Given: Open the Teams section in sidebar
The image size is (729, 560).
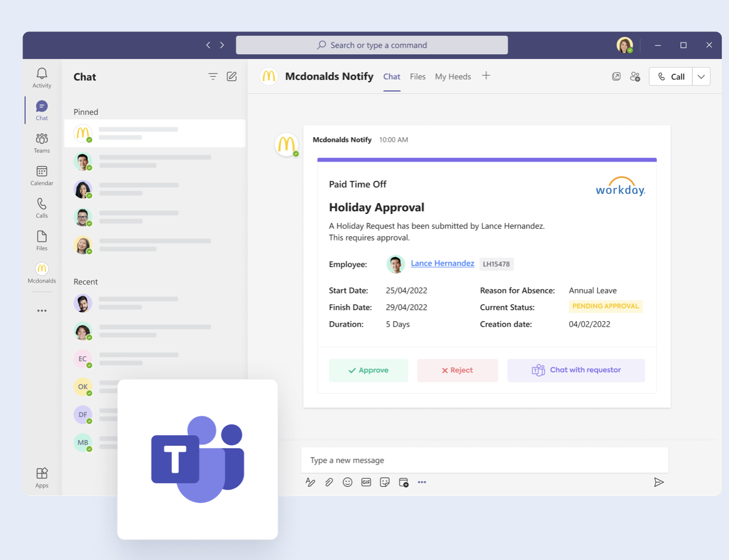Looking at the screenshot, I should click(42, 143).
